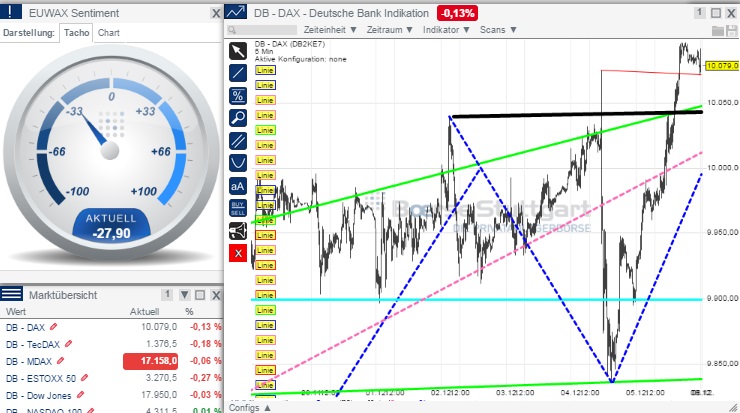Click the exclamation icon of EUWAX Sentiment
Viewport: 740px width, 413px height.
coord(10,11)
